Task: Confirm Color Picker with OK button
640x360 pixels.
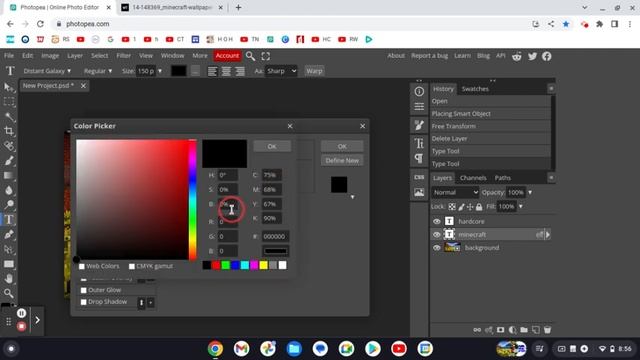Action: click(x=272, y=146)
